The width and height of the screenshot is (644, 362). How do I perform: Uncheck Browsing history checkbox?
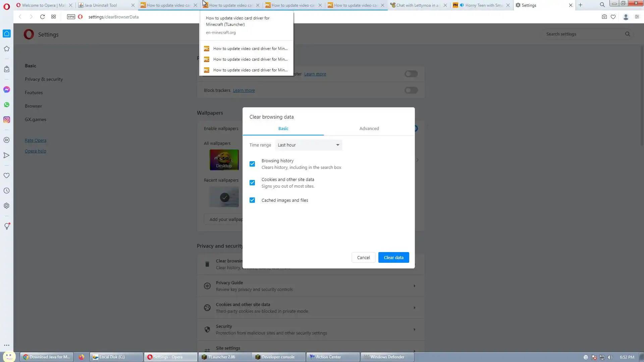click(252, 164)
